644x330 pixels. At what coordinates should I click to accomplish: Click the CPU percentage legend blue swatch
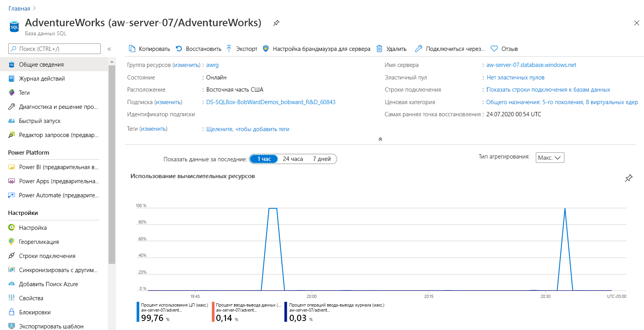(138, 312)
